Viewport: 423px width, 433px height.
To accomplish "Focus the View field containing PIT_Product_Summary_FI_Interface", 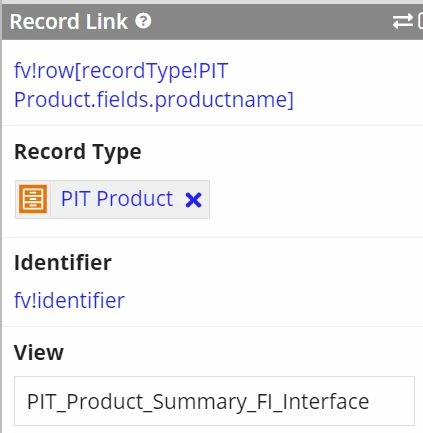I will coord(214,401).
